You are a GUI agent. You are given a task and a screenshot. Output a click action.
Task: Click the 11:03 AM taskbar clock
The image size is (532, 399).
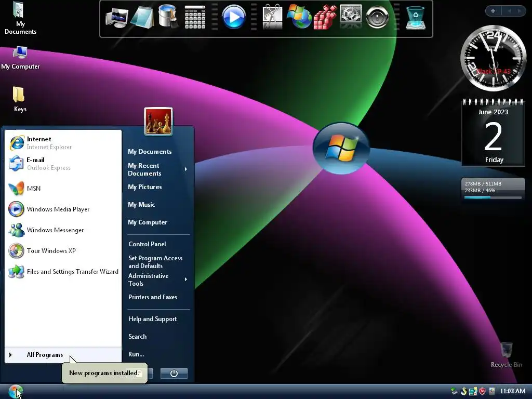tap(513, 391)
